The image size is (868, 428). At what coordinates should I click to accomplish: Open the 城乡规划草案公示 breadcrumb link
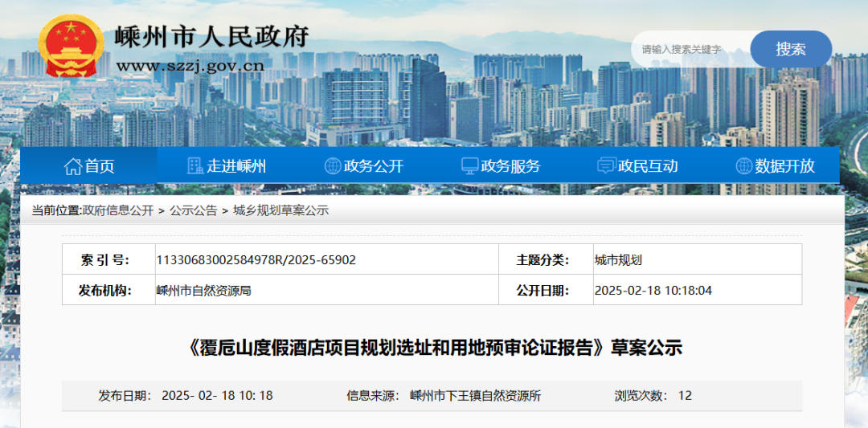tap(280, 210)
